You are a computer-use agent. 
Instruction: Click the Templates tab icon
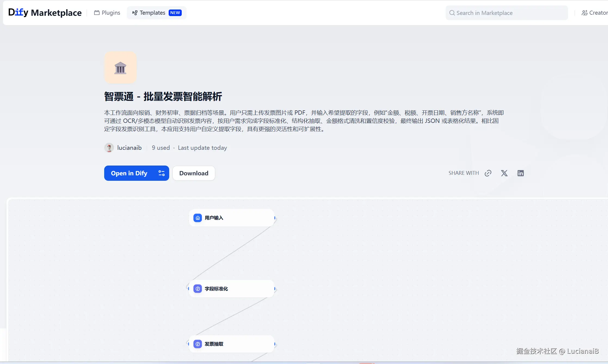pos(135,13)
